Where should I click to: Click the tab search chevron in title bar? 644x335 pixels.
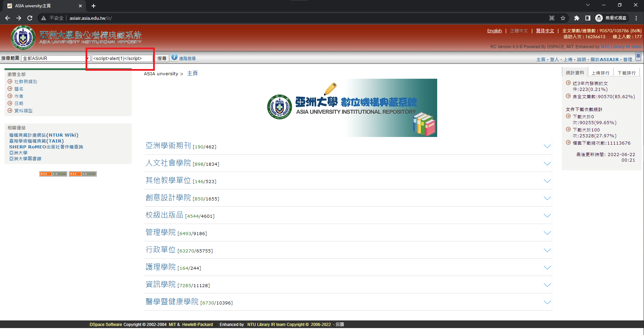click(588, 5)
